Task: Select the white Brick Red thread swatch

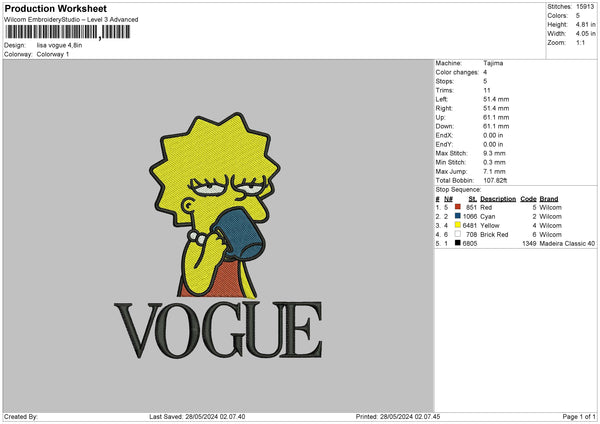Action: [457, 234]
